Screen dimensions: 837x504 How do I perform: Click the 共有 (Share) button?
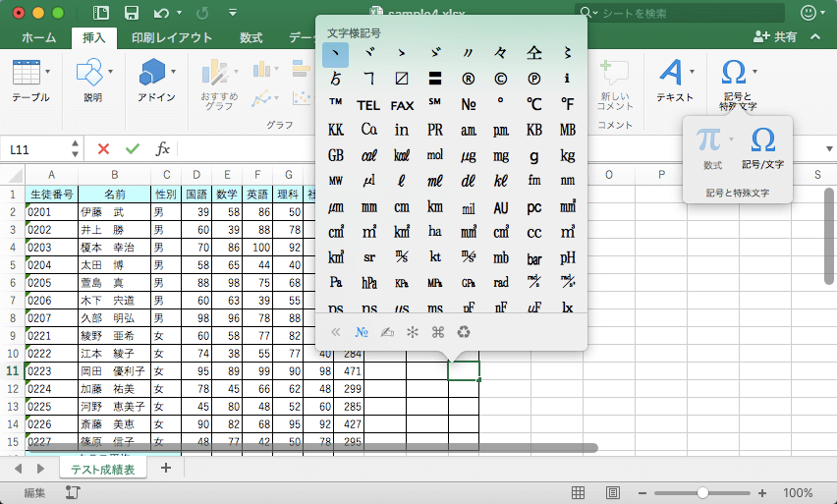[x=775, y=36]
